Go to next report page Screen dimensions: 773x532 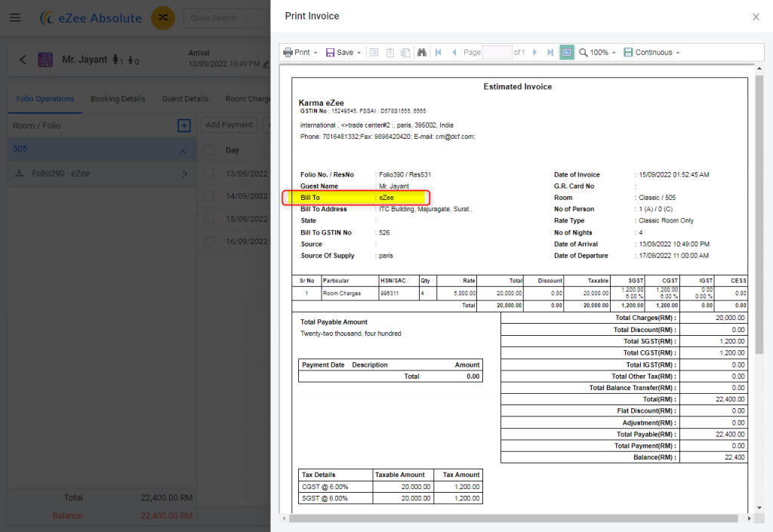(x=535, y=52)
